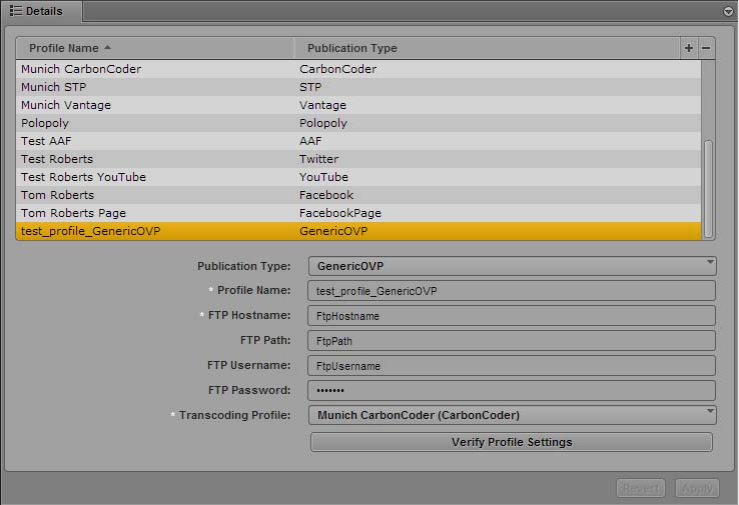Click into the FTP Hostname field
739x505 pixels.
click(512, 316)
